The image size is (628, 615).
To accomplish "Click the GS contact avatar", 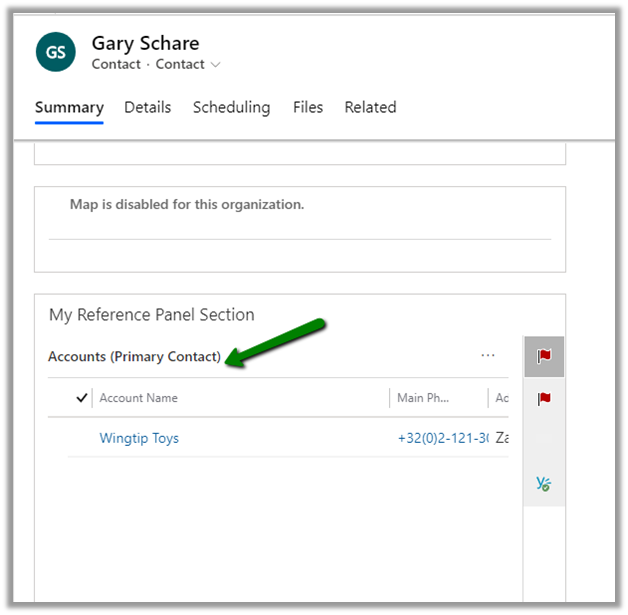I will [56, 52].
